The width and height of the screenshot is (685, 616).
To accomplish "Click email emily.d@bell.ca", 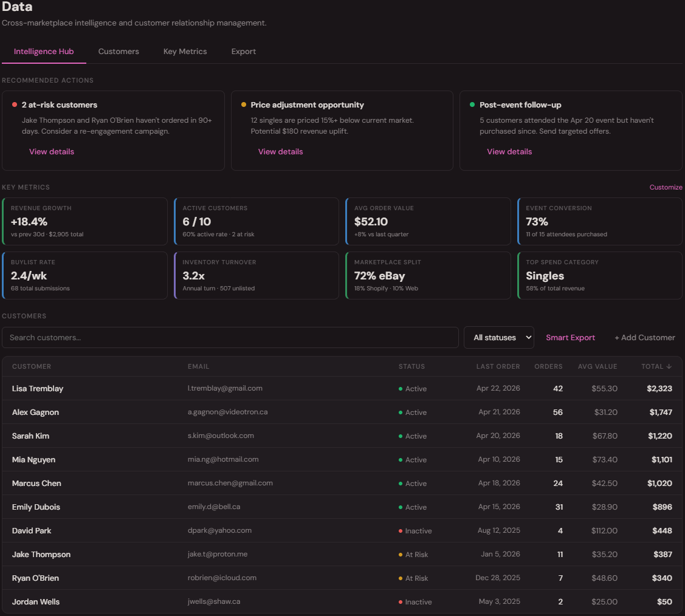I will click(214, 507).
